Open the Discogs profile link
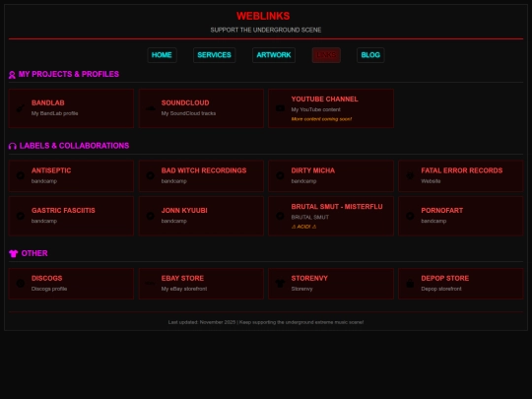This screenshot has width=532, height=399. (x=71, y=284)
